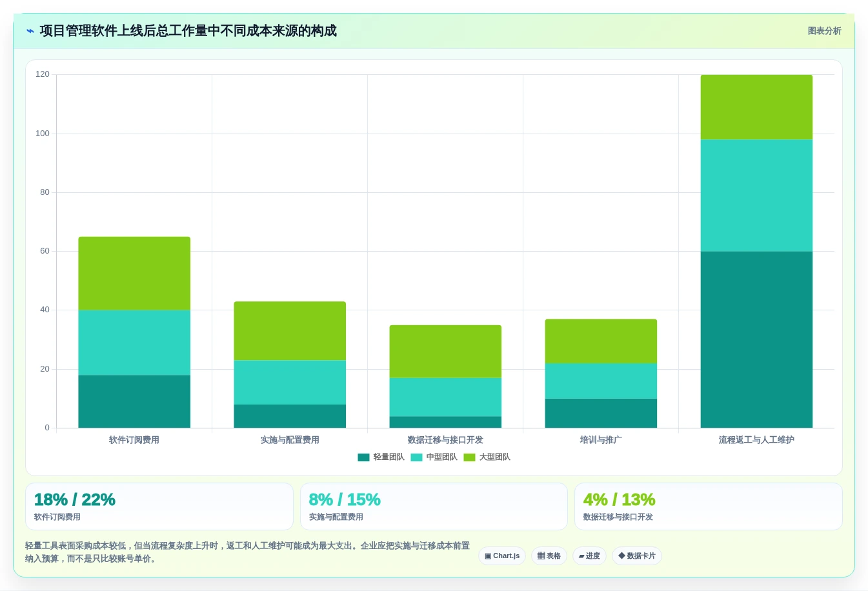
Task: Click the 大型团队 segment of 软件订阅费用 bar
Action: pyautogui.click(x=134, y=274)
